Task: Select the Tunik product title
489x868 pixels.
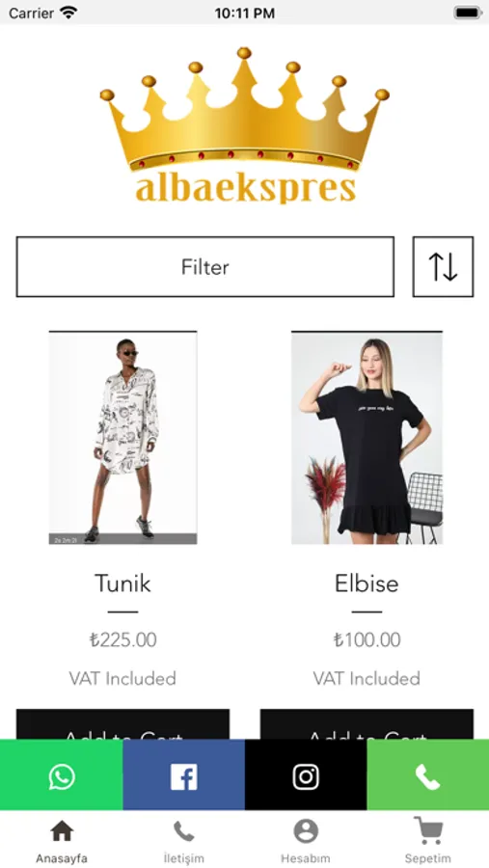Action: [122, 583]
